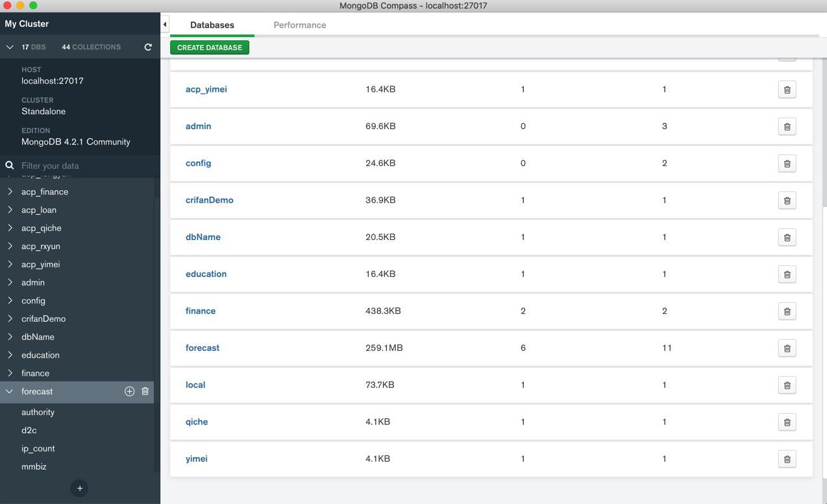Expand acp_finance in sidebar tree
This screenshot has width=827, height=504.
pyautogui.click(x=10, y=191)
